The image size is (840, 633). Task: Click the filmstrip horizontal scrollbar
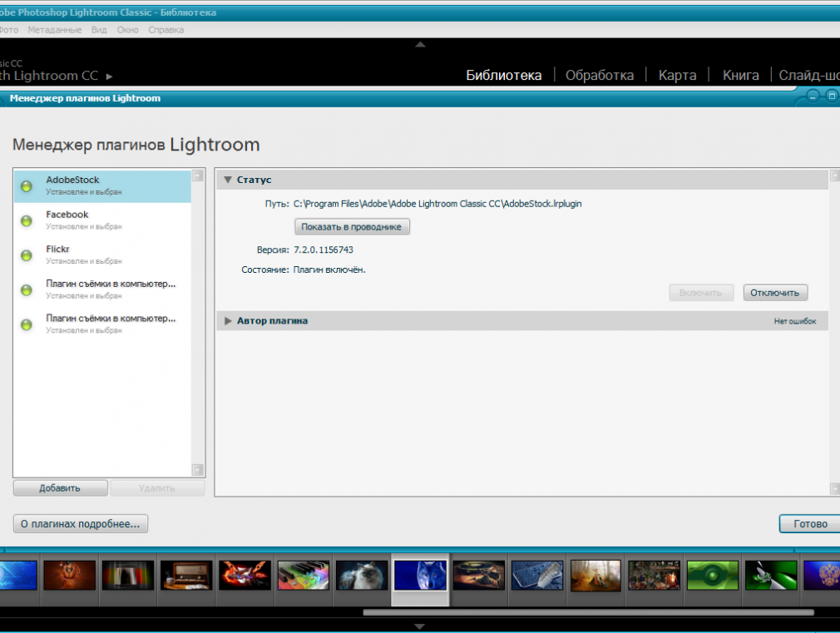588,612
